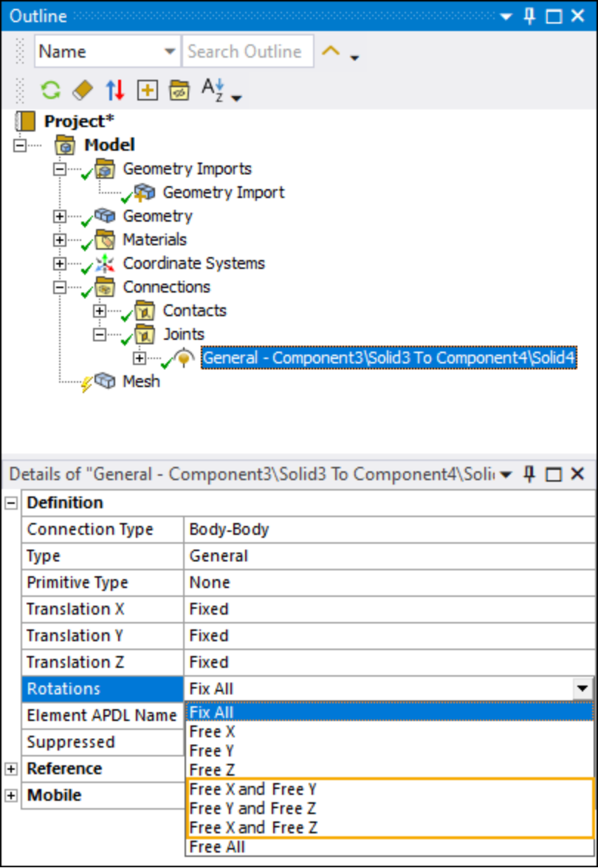Click Translation X Fixed value
This screenshot has height=868, width=598.
tap(390, 609)
